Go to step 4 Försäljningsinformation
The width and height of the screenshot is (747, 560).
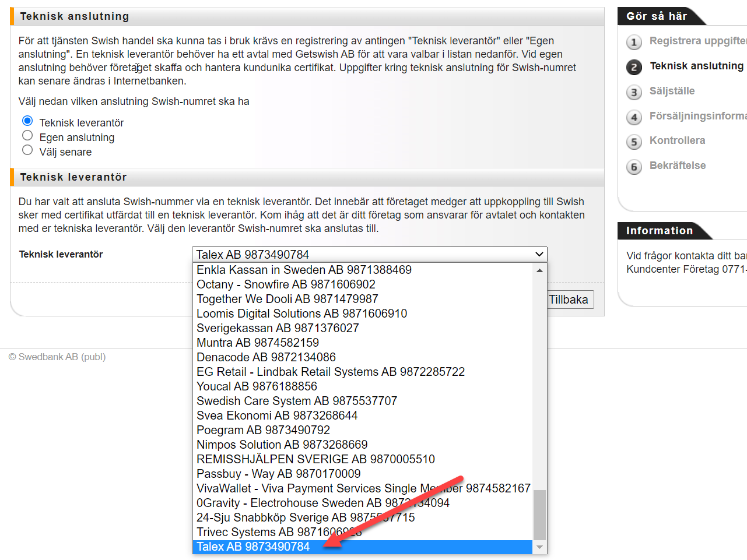[x=697, y=116]
